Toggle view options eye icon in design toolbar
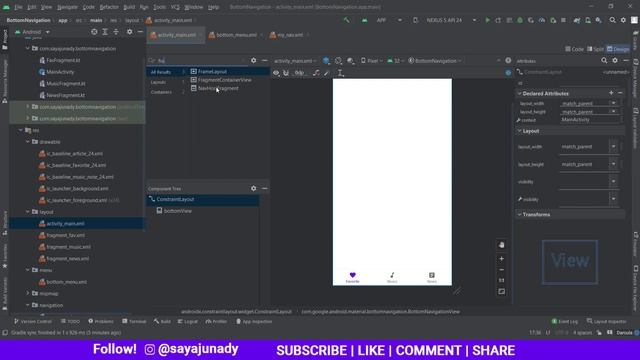 click(276, 73)
